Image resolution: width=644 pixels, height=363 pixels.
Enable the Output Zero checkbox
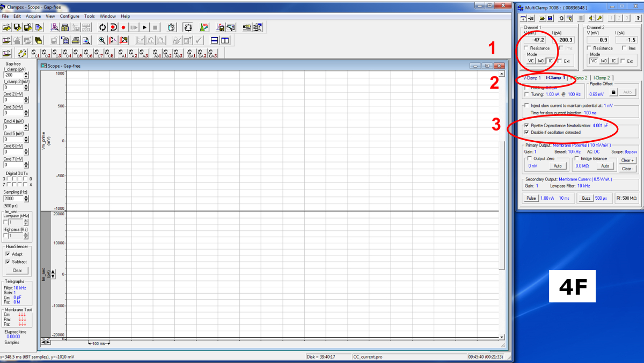(x=529, y=158)
